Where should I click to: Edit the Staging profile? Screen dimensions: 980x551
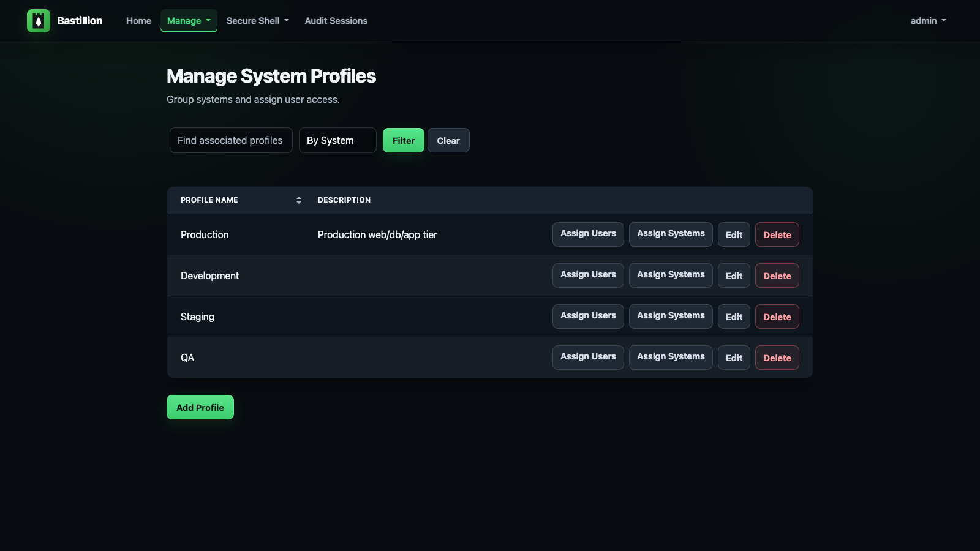pos(734,317)
